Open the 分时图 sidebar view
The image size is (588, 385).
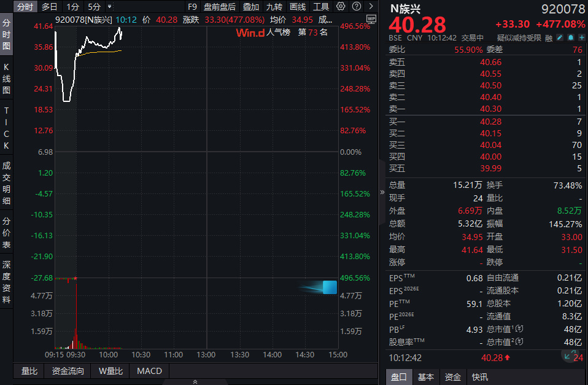point(6,34)
